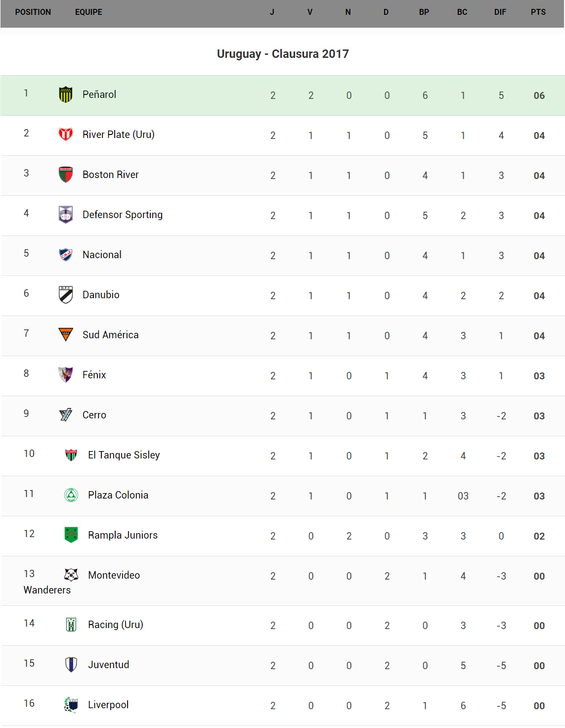Image resolution: width=565 pixels, height=728 pixels.
Task: Open the El Tanque Sisley team link
Action: (124, 455)
